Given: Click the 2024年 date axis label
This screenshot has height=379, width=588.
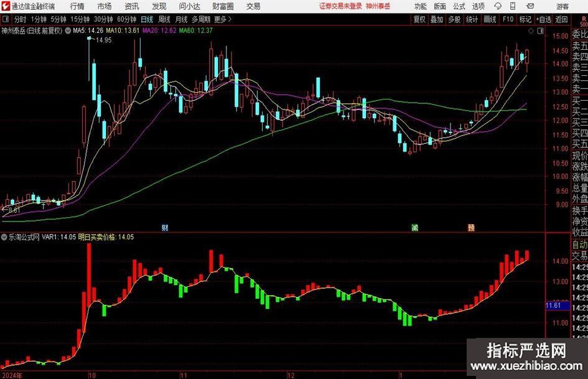Looking at the screenshot, I should [12, 375].
